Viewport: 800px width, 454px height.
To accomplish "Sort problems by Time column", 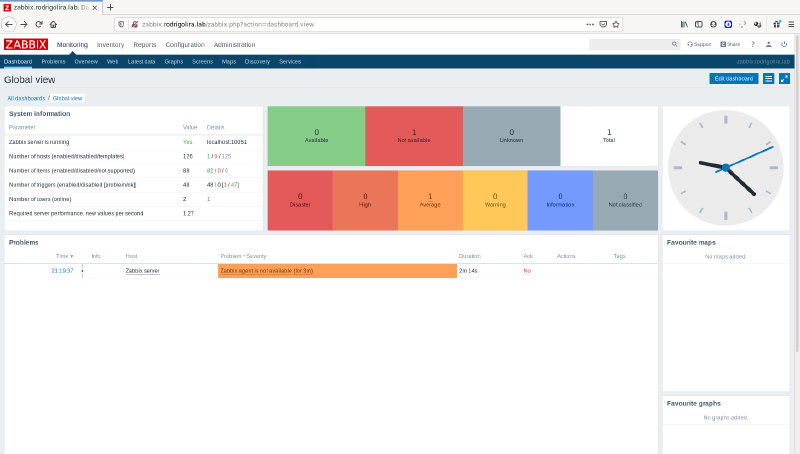I will click(64, 256).
